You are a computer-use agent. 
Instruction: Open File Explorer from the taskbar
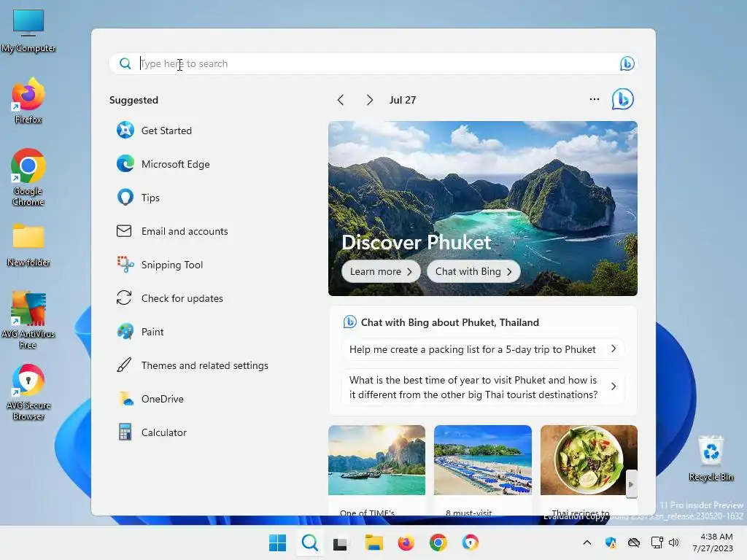374,542
